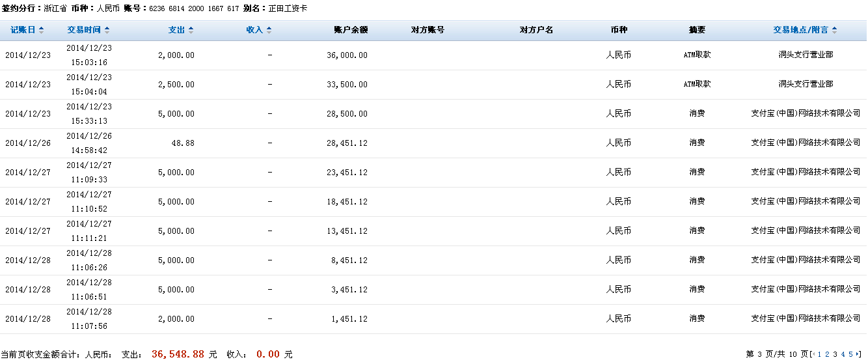Click the 收入 column header text
Image resolution: width=868 pixels, height=364 pixels.
click(x=254, y=30)
